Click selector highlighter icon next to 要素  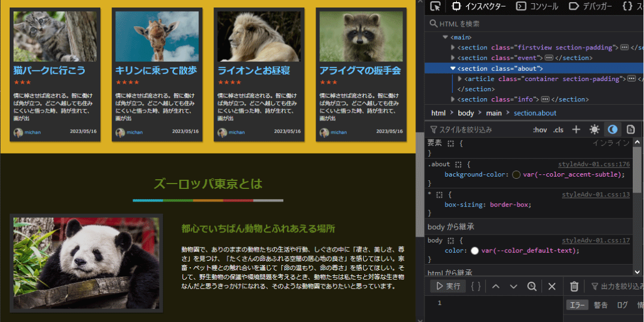click(x=451, y=144)
